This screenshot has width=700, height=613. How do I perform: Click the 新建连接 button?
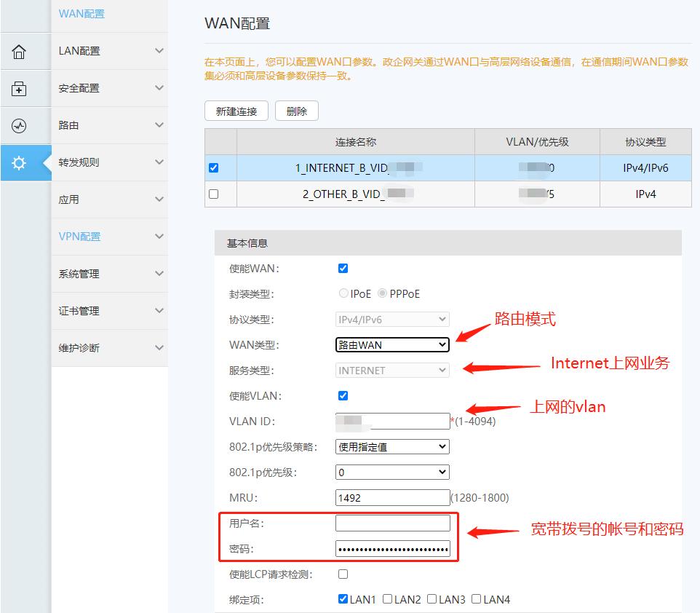236,111
